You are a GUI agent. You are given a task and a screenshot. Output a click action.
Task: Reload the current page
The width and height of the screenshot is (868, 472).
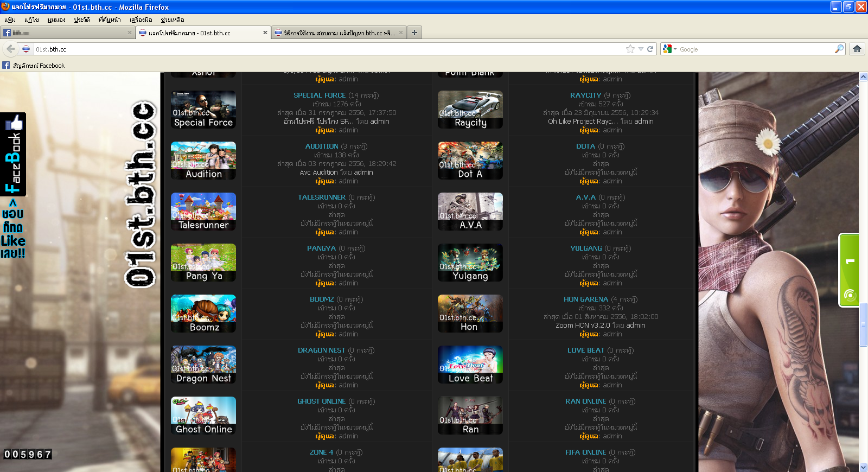(650, 49)
